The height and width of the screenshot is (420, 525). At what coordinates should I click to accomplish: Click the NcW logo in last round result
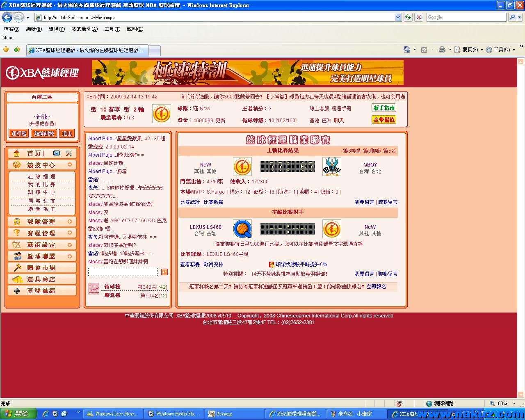click(x=242, y=167)
